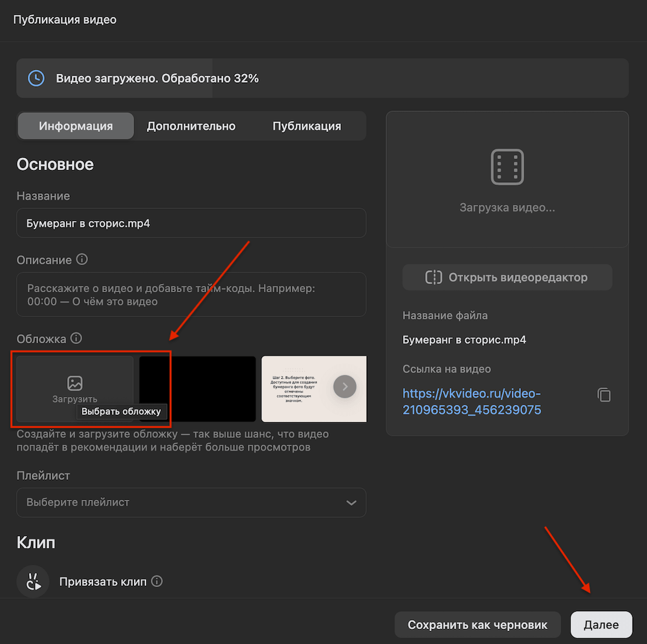Switch to the Дополнительно tab
This screenshot has height=644, width=647.
pos(191,125)
